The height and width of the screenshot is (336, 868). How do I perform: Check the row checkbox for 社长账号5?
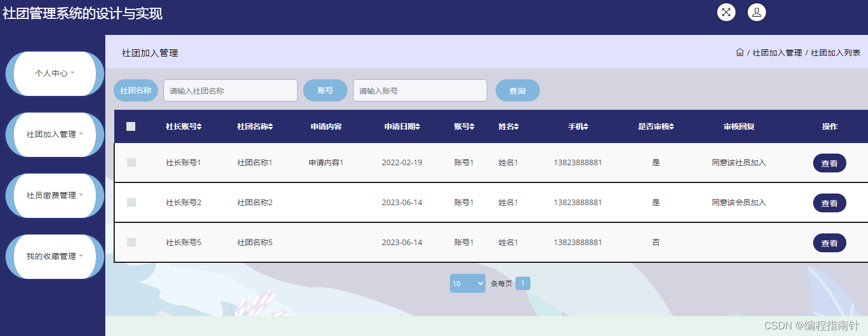pyautogui.click(x=131, y=242)
